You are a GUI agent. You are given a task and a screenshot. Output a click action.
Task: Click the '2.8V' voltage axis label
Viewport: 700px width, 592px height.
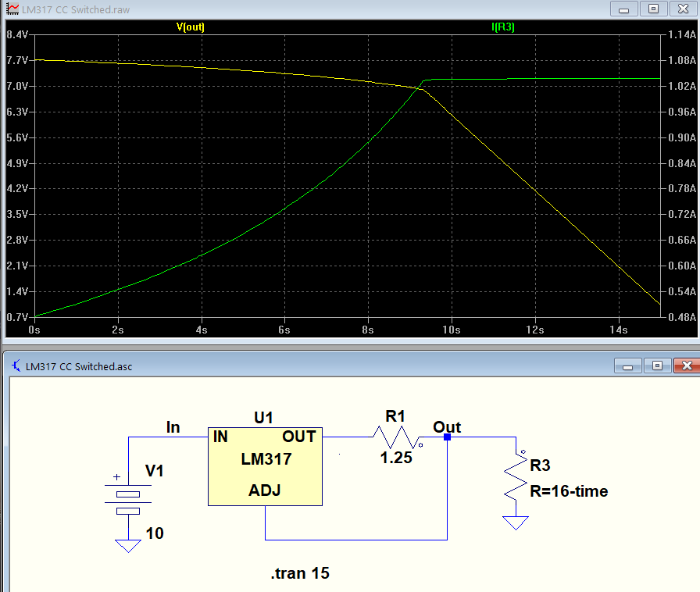(17, 241)
